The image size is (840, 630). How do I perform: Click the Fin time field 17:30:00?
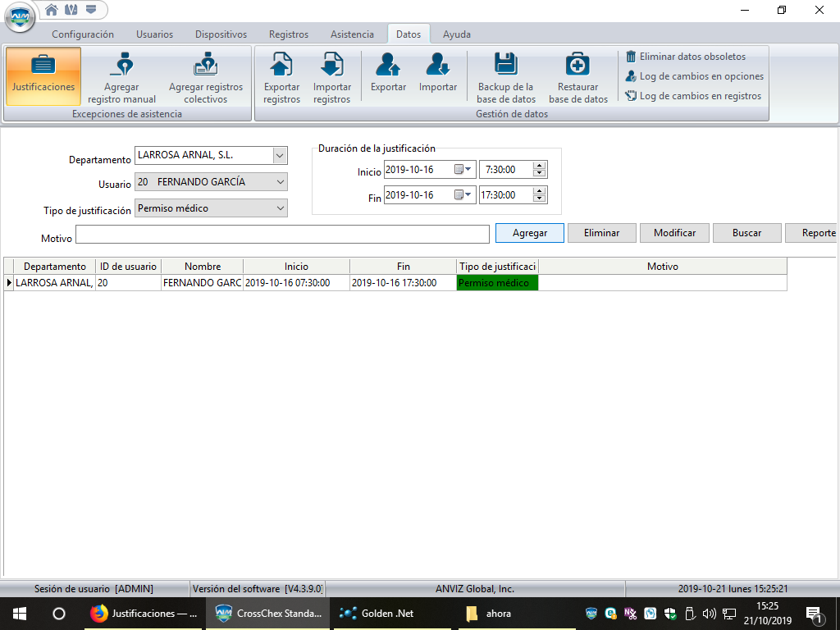505,195
